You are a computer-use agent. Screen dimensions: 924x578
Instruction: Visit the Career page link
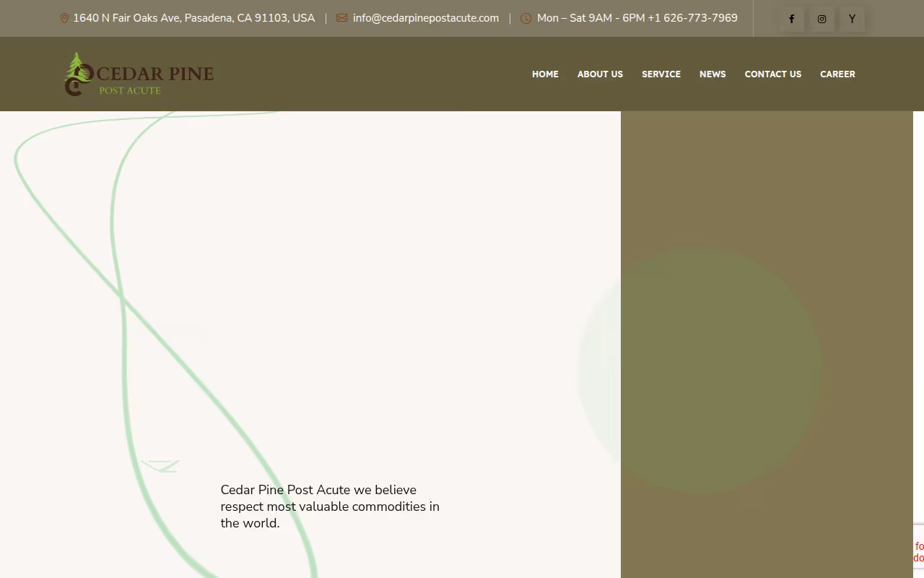(x=837, y=74)
